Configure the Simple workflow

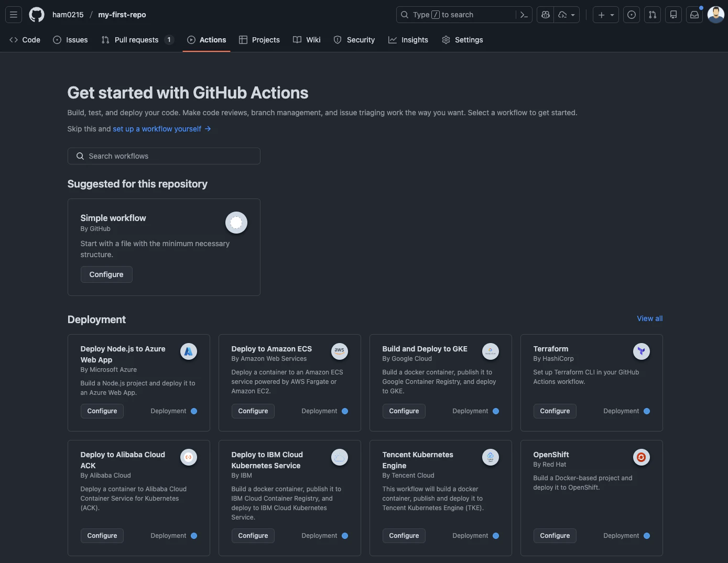tap(106, 274)
